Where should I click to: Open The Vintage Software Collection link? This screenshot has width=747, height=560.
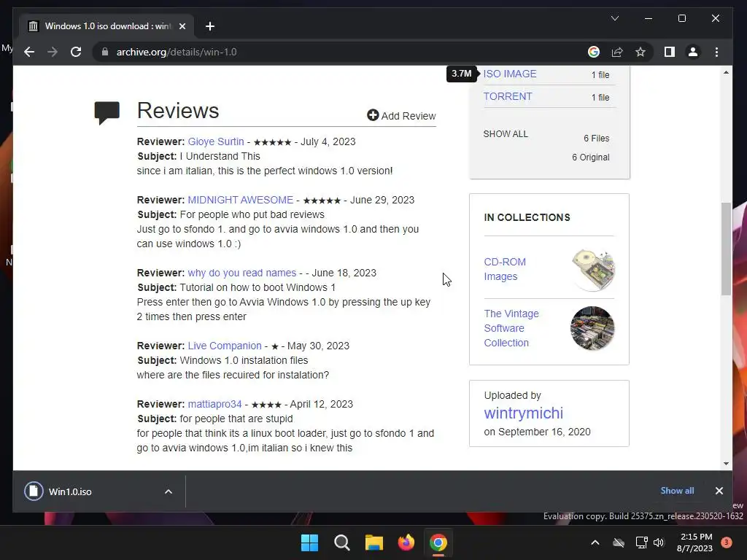(x=511, y=328)
